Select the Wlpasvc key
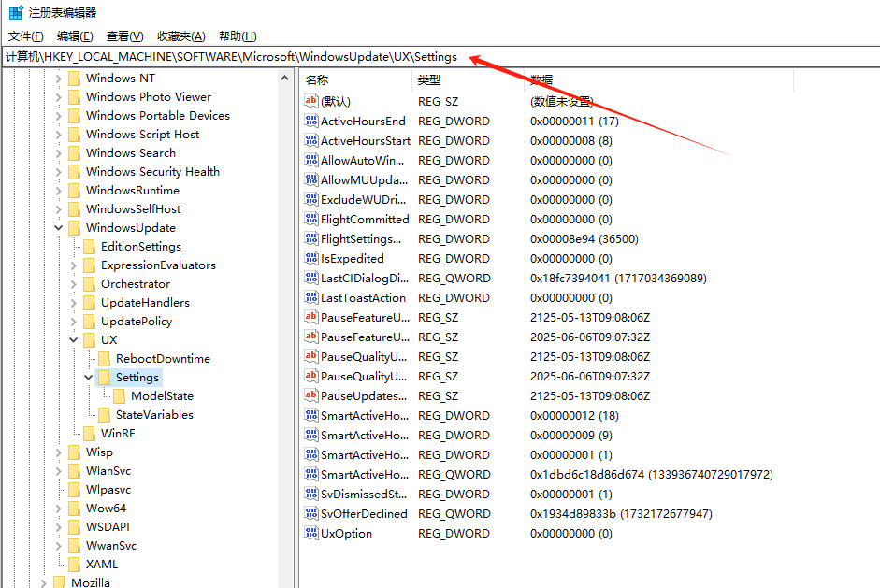The image size is (880, 588). (x=108, y=490)
